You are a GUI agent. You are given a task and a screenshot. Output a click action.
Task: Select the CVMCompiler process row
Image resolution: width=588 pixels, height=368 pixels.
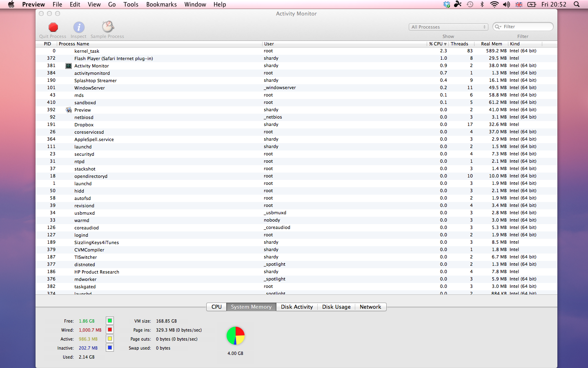pyautogui.click(x=296, y=250)
